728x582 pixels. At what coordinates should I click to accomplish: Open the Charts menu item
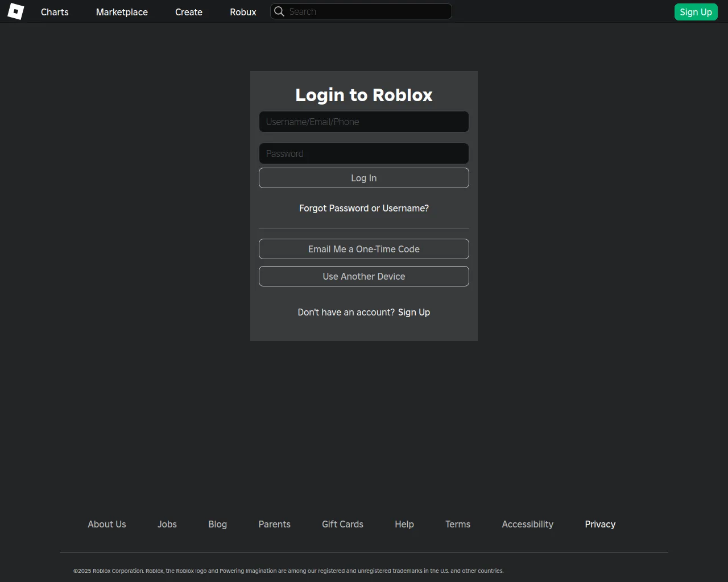(55, 12)
